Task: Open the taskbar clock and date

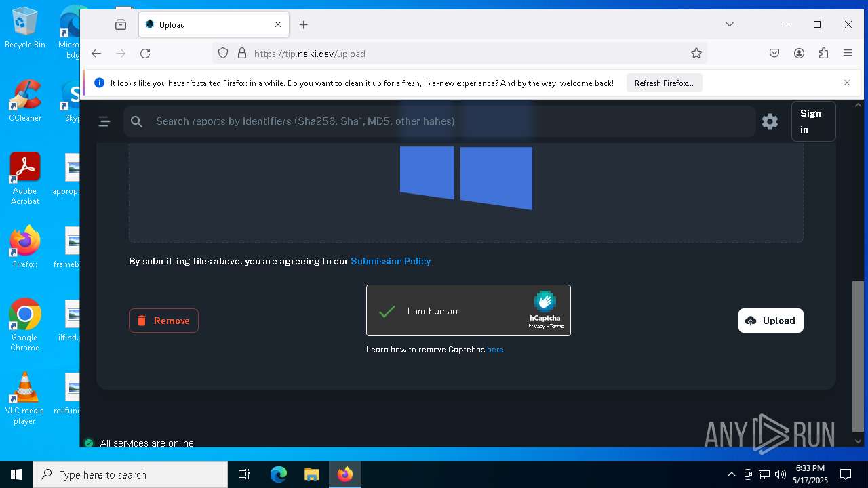Action: coord(810,474)
